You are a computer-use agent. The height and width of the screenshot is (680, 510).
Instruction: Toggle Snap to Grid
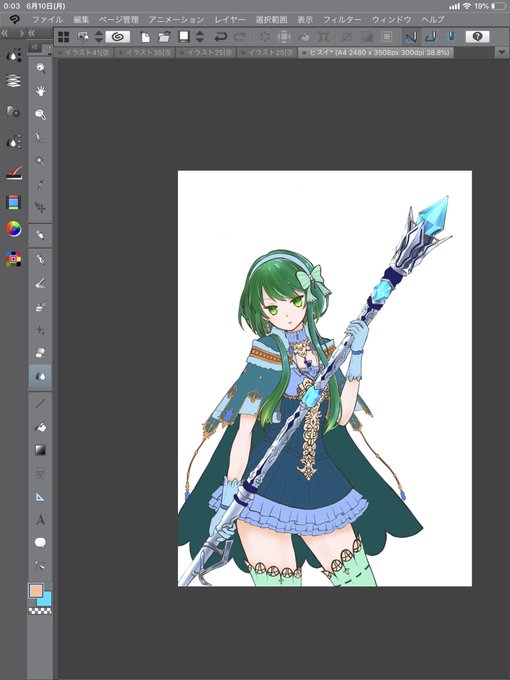pos(451,37)
